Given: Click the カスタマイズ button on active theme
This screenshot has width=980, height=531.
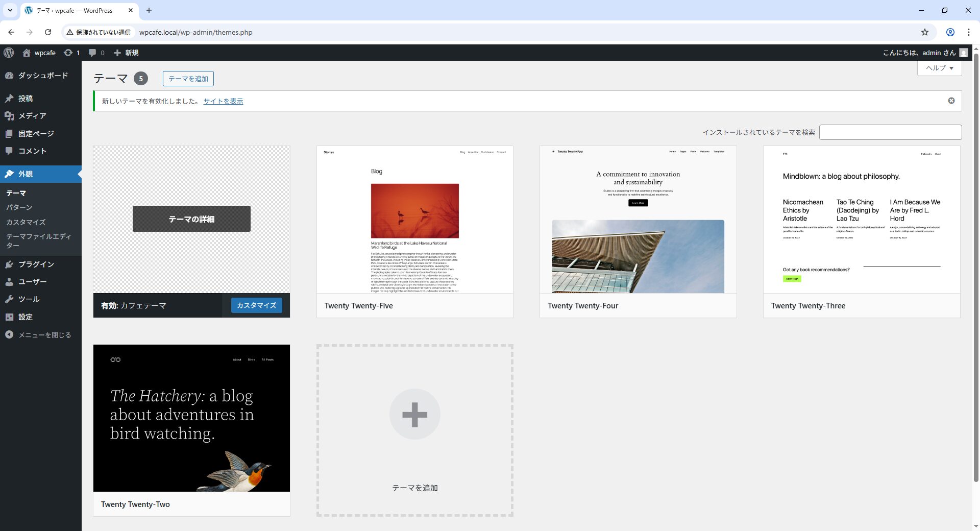Looking at the screenshot, I should (x=256, y=305).
